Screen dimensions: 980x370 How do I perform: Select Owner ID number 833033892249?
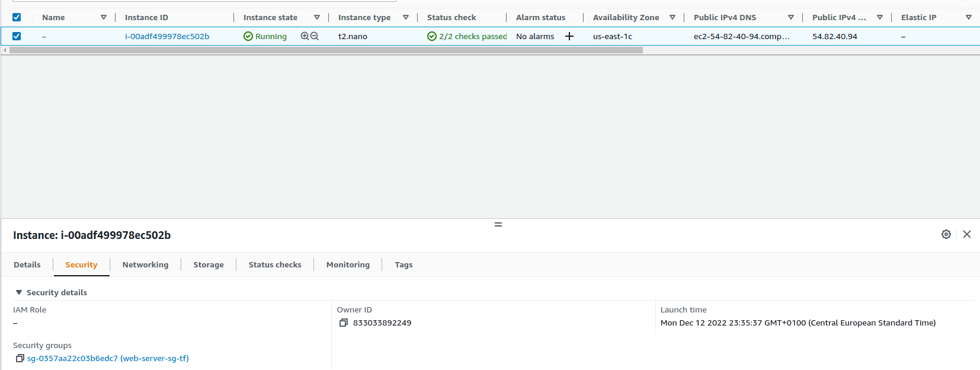(x=382, y=323)
